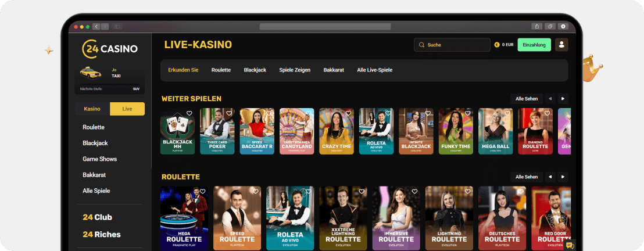Click the live chat support icon

tap(570, 246)
